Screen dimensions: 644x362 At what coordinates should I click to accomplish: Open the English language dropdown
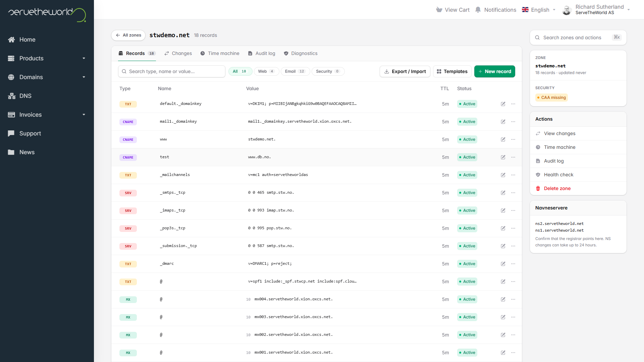pos(539,10)
